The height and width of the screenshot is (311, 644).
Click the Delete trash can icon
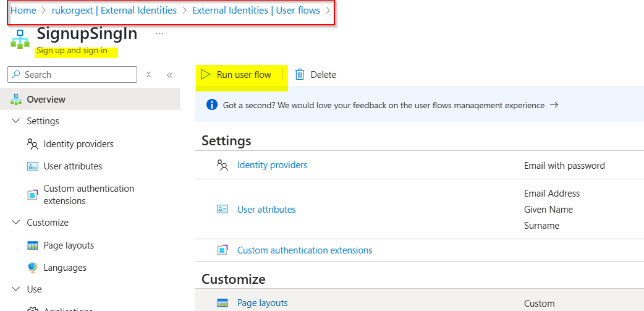(300, 74)
